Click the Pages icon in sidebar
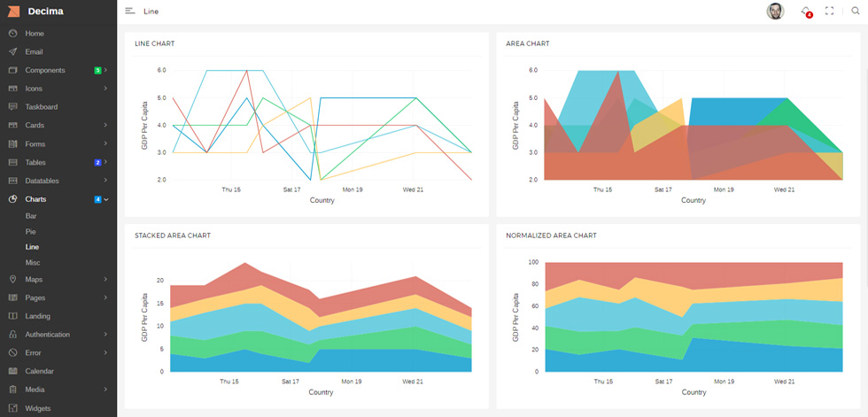The width and height of the screenshot is (868, 417). 13,297
